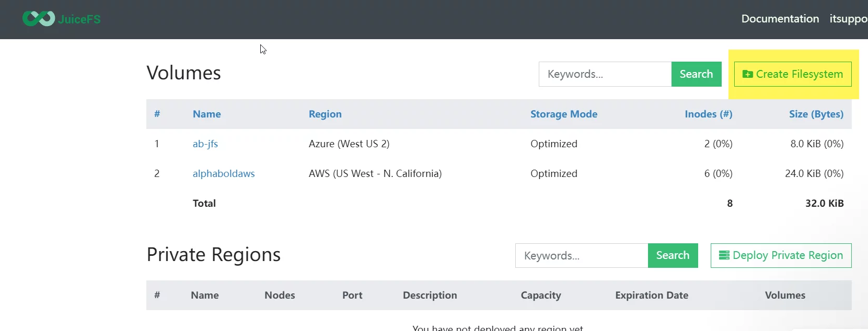This screenshot has height=331, width=868.
Task: Select the total inodes value 8
Action: pyautogui.click(x=730, y=203)
